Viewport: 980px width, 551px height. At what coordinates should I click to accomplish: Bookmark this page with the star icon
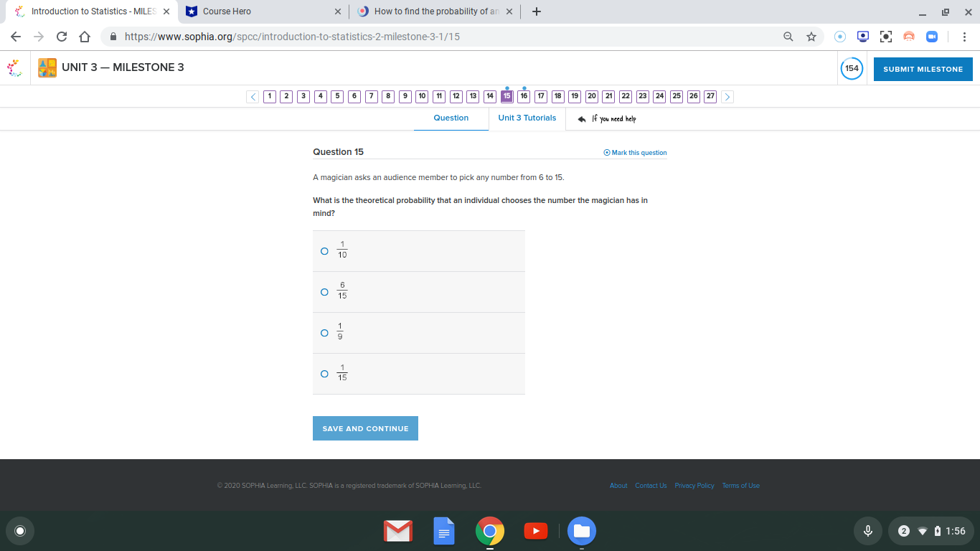[811, 37]
